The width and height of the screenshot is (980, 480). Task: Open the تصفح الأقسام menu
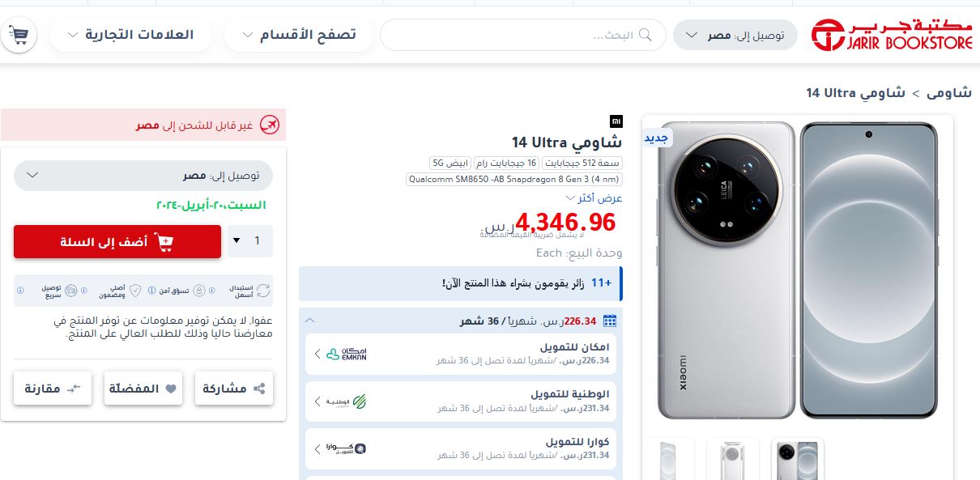click(300, 35)
